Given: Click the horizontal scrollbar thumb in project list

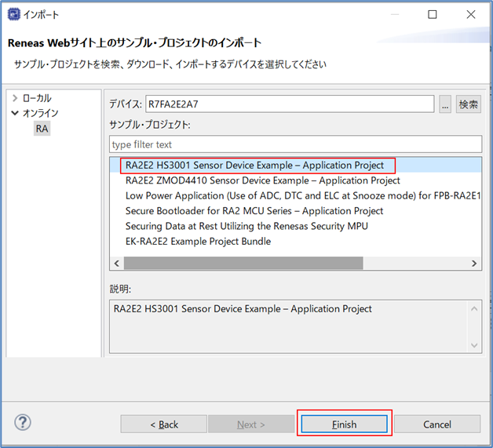Looking at the screenshot, I should pyautogui.click(x=243, y=264).
